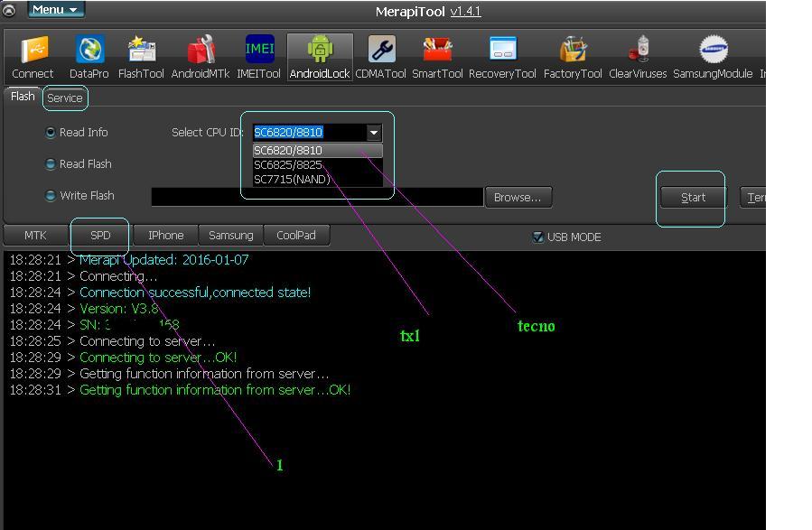The height and width of the screenshot is (530, 812).
Task: Click the file path input field
Action: click(x=317, y=197)
